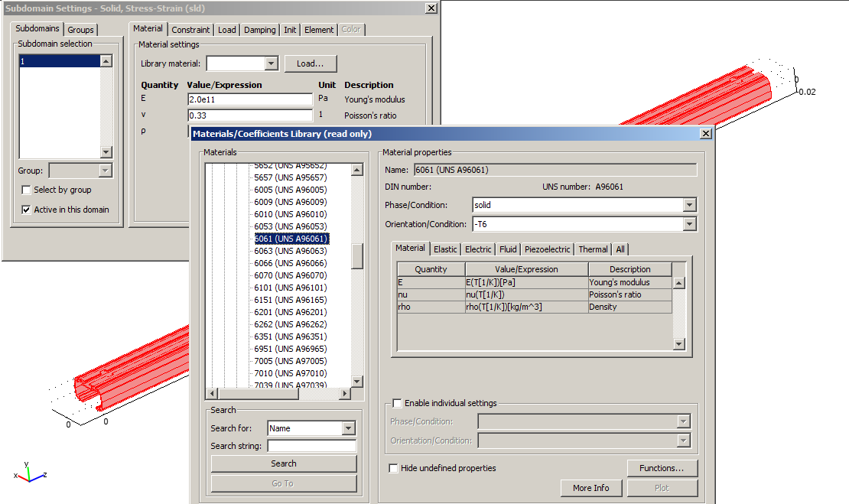Image resolution: width=849 pixels, height=504 pixels.
Task: Click the subdomain list scroll-down arrow
Action: coord(106,152)
